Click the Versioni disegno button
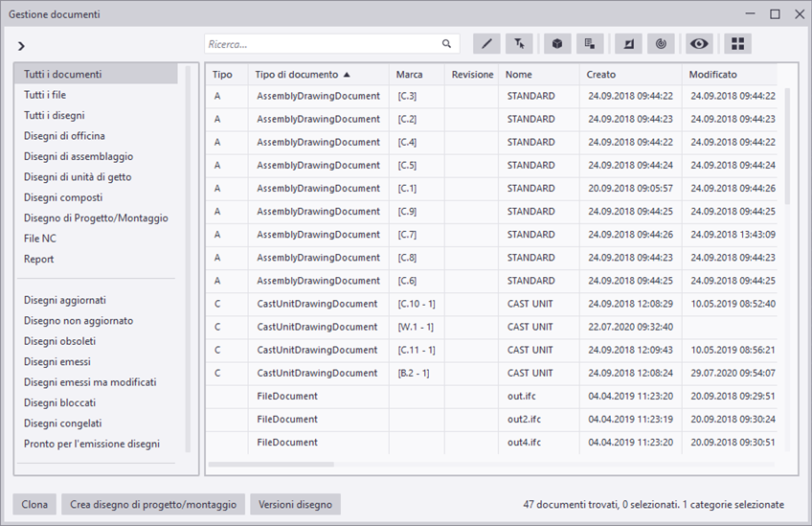 tap(295, 504)
